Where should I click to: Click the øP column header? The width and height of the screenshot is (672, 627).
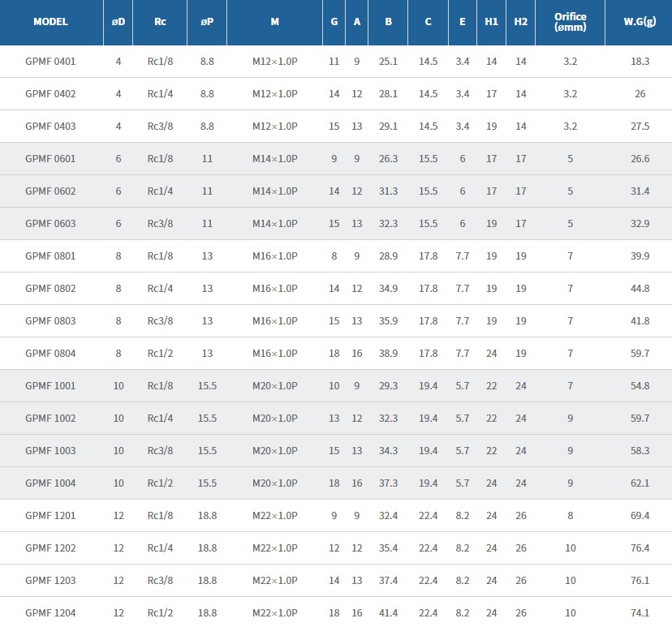tap(207, 22)
